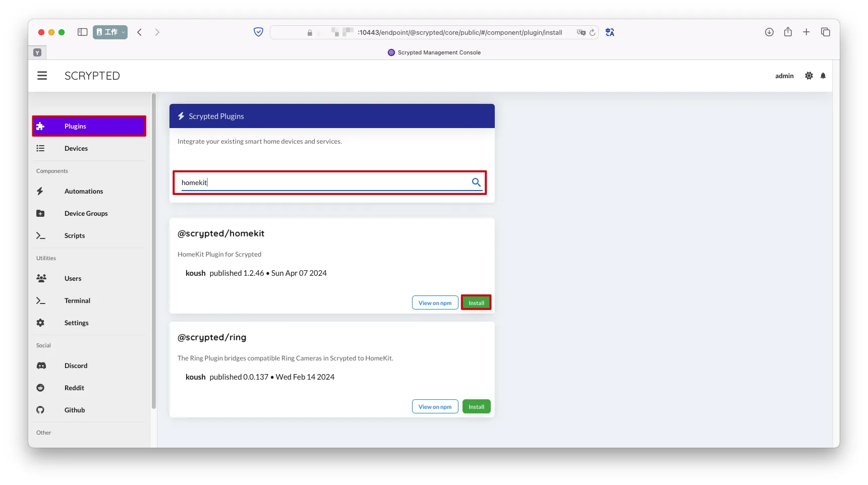Install the @scrypted/homekit plugin
The width and height of the screenshot is (868, 485).
tap(476, 302)
